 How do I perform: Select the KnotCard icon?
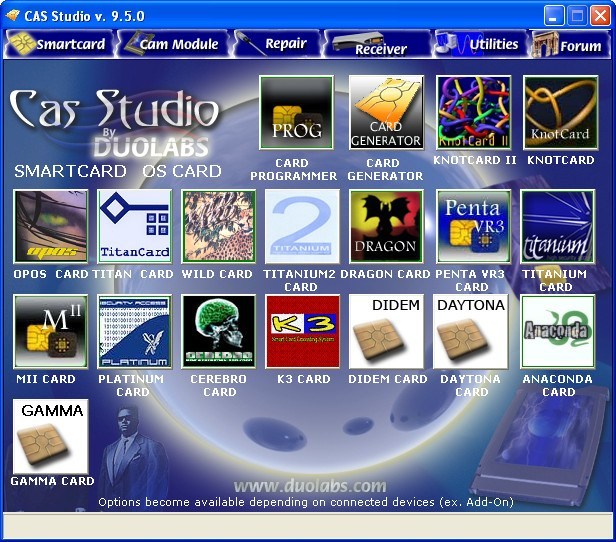click(561, 113)
